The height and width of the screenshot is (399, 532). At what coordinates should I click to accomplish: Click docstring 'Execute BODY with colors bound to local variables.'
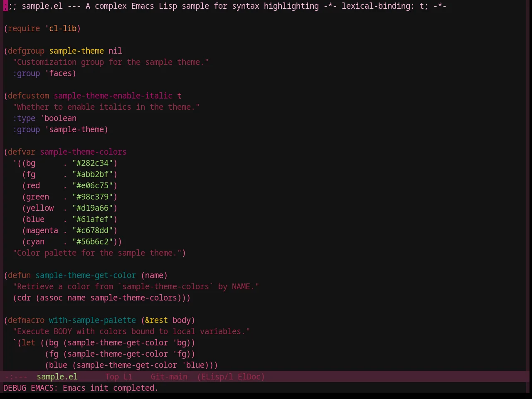tap(131, 331)
